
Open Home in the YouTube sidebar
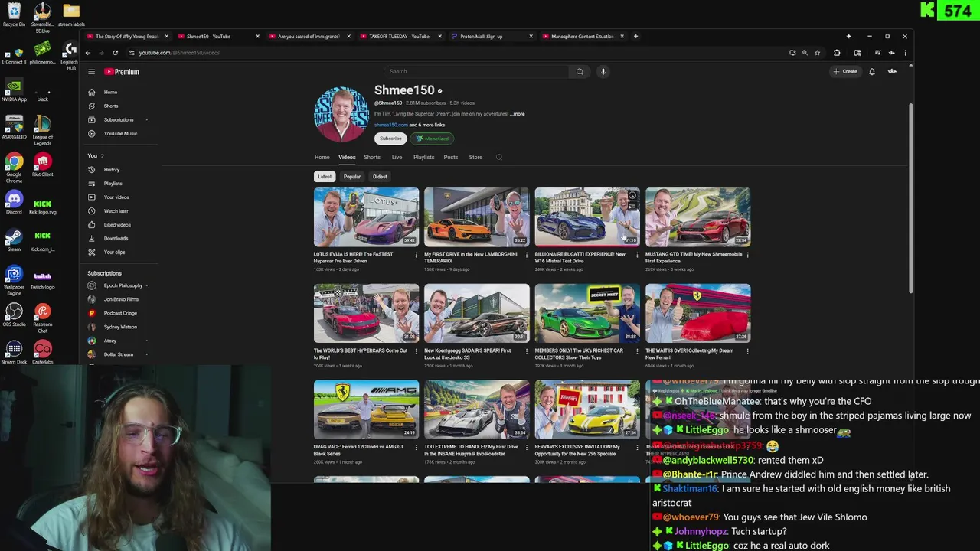click(111, 92)
